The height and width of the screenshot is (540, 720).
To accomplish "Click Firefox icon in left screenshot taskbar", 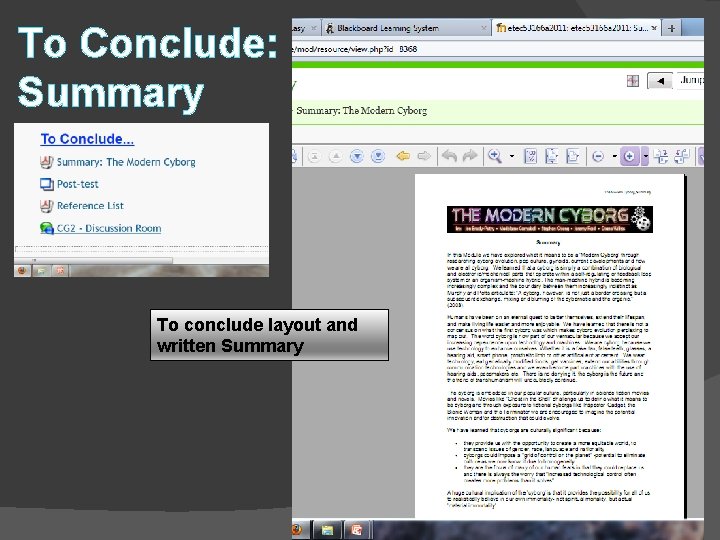I will tap(22, 270).
